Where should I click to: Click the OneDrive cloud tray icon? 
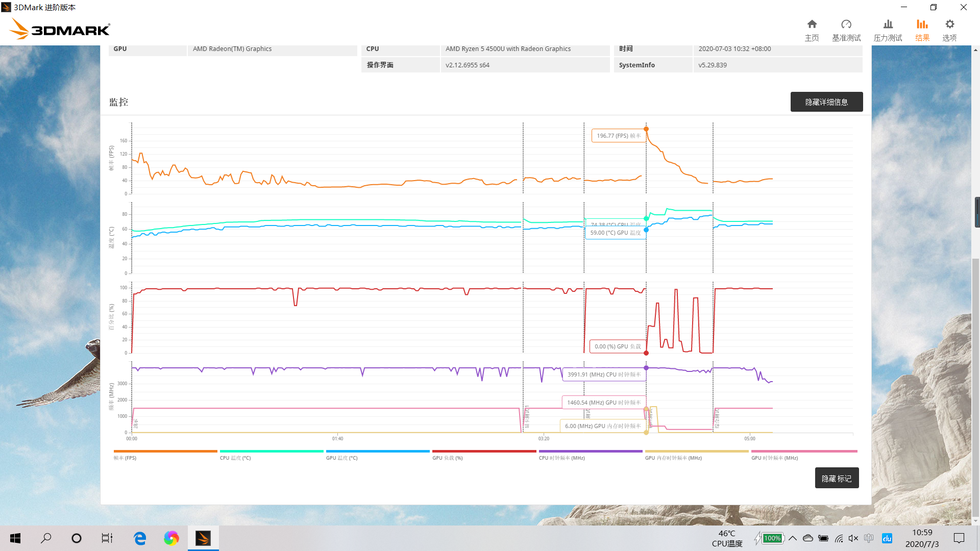808,538
